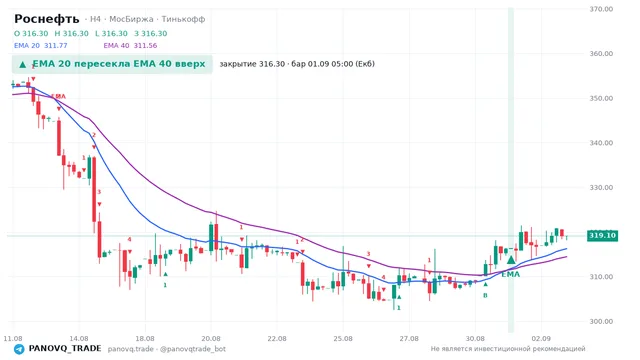The height and width of the screenshot is (360, 640).
Task: Click the H4 timeframe label
Action: (x=95, y=19)
